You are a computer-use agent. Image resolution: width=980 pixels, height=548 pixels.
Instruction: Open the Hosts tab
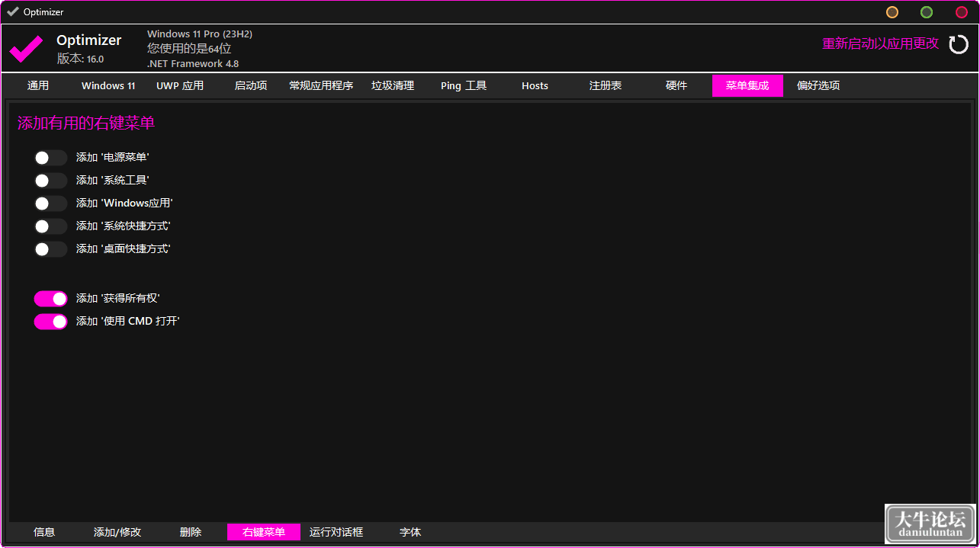[x=535, y=85]
